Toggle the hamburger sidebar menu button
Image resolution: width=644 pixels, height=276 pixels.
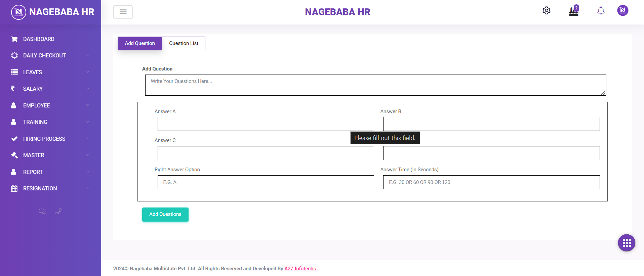[x=123, y=12]
